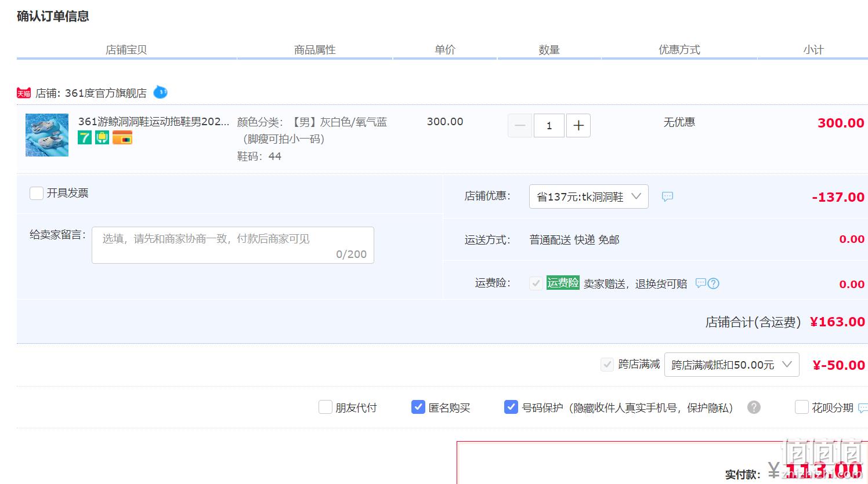Increase the quantity with the plus button
The width and height of the screenshot is (868, 484).
(578, 125)
